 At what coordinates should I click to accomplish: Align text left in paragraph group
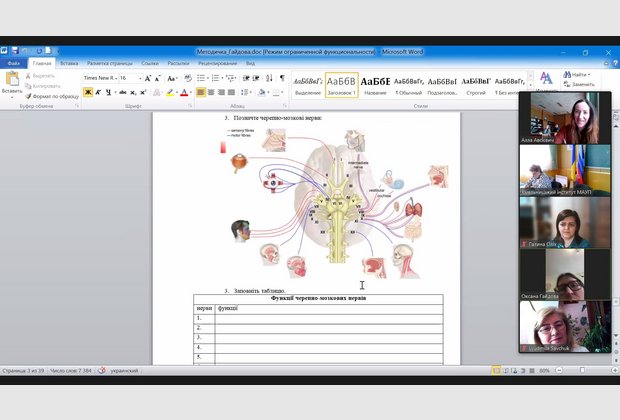tap(201, 92)
